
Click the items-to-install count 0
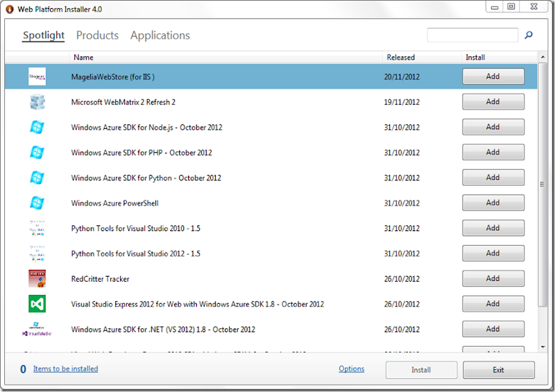23,369
